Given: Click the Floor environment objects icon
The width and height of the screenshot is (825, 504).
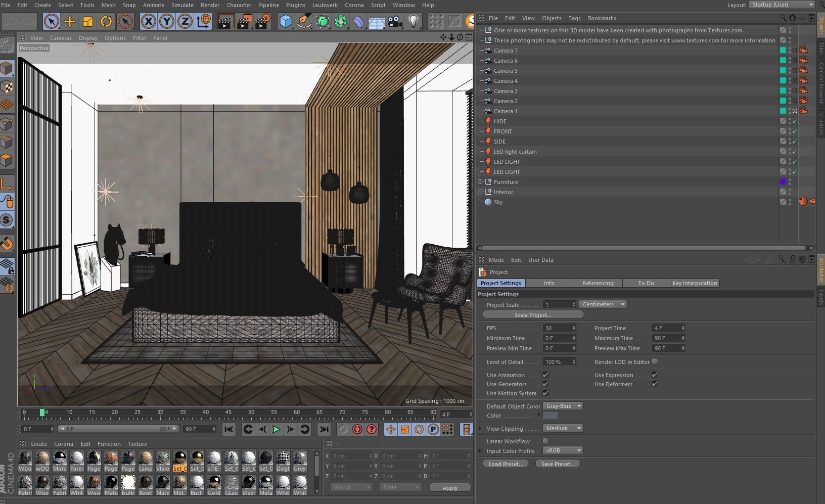Looking at the screenshot, I should 377,21.
